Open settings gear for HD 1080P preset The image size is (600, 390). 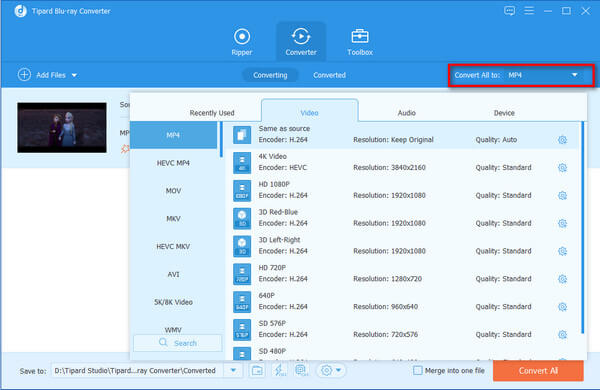(x=562, y=196)
